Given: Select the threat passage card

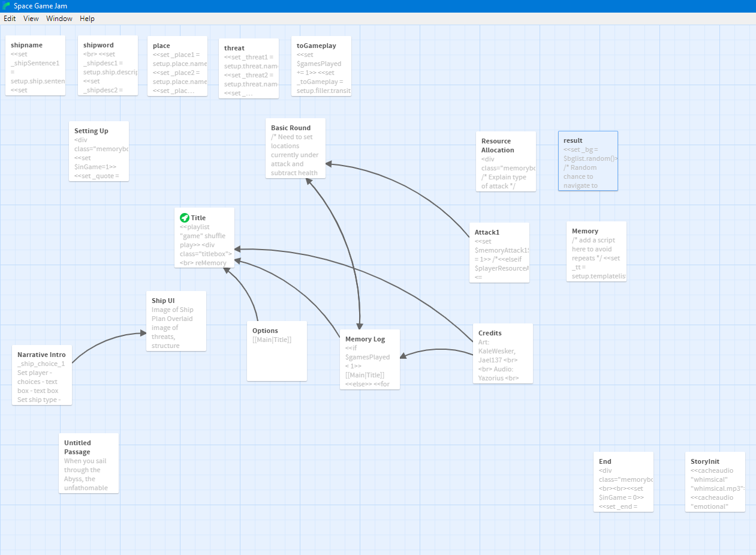Looking at the screenshot, I should 249,68.
